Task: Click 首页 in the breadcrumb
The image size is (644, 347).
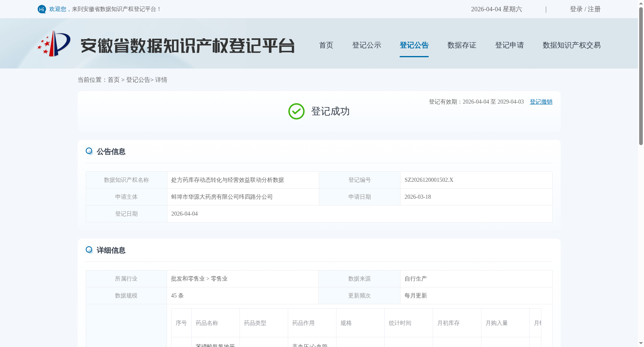Action: (114, 80)
